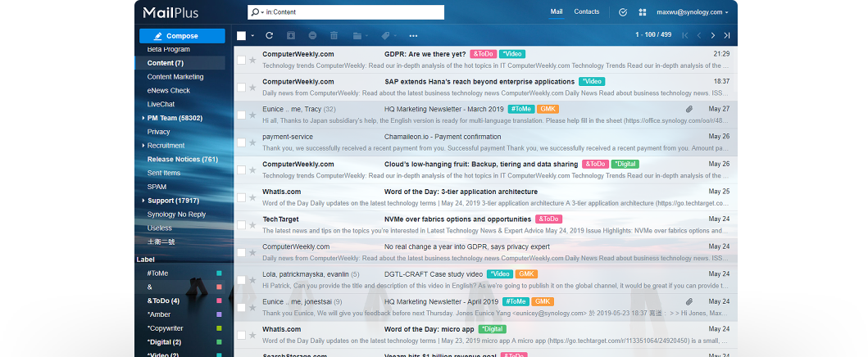Viewport: 868px width, 357px height.
Task: Expand the PM Team folder
Action: (x=143, y=118)
